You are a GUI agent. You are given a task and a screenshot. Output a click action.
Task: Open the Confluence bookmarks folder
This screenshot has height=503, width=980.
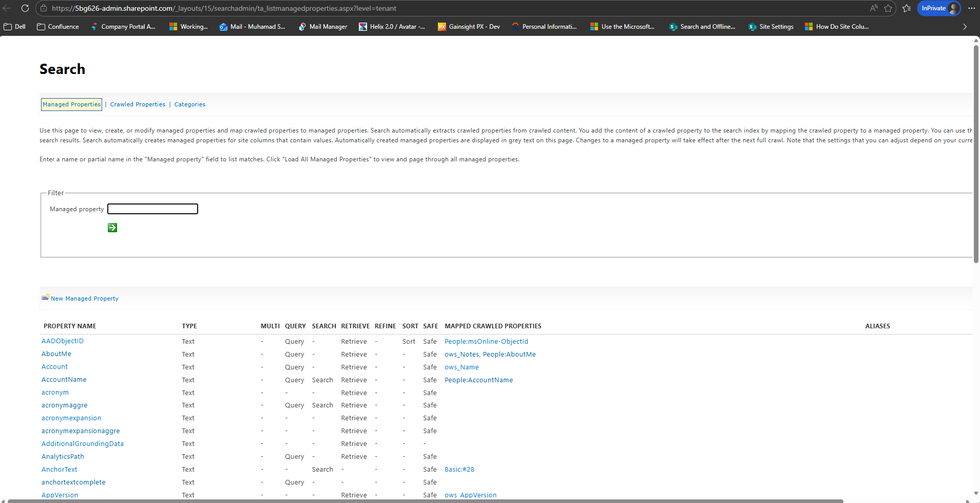(x=58, y=27)
